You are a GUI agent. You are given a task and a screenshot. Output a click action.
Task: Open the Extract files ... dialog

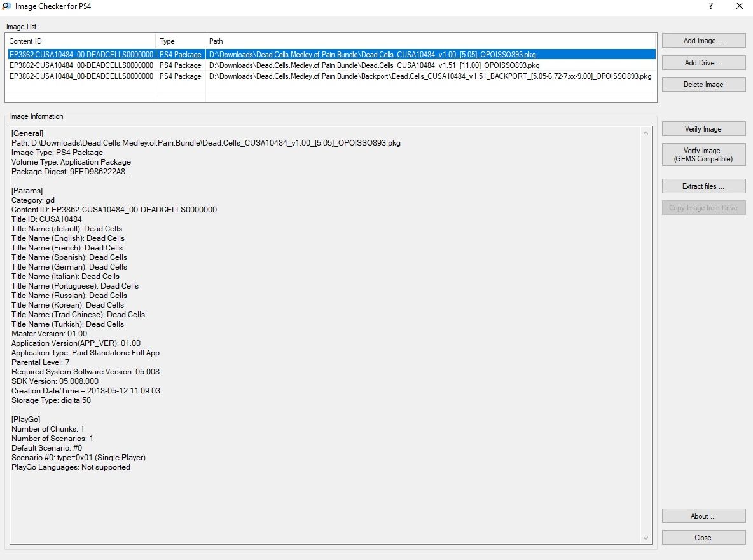tap(703, 186)
